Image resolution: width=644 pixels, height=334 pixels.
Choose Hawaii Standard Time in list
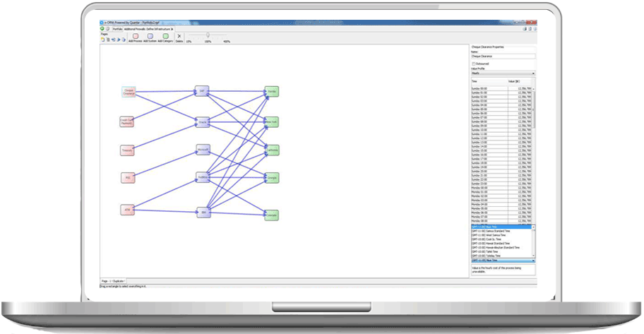(x=501, y=243)
